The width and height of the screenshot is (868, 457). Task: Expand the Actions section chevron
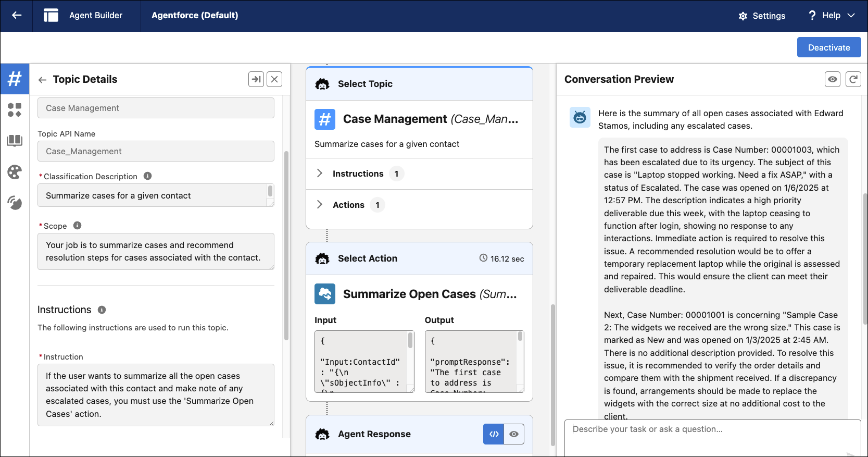[x=320, y=205]
